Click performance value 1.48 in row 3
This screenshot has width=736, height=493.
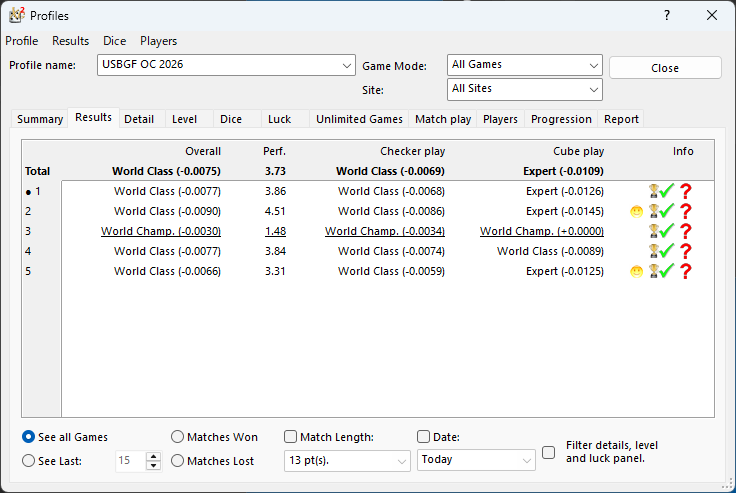point(275,231)
